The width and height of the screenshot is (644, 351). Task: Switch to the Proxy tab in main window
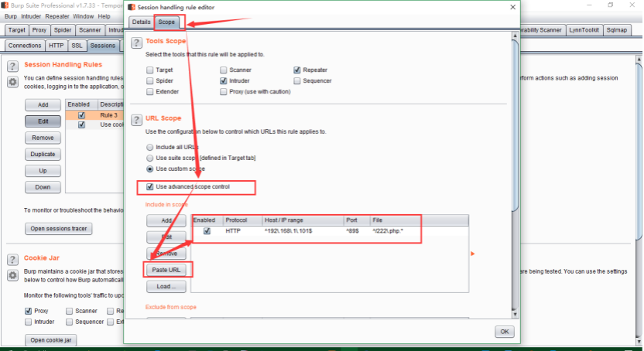coord(39,30)
